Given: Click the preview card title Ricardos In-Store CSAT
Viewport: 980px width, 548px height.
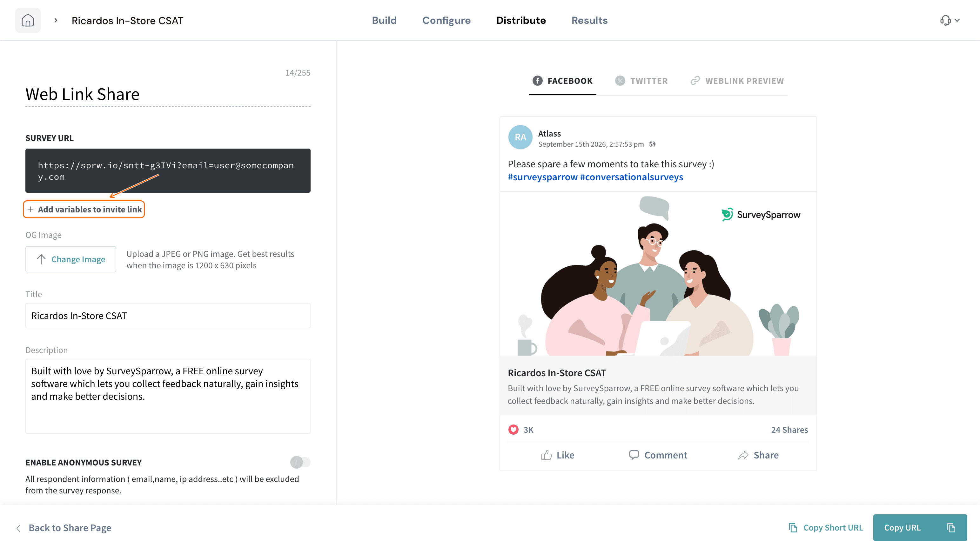Looking at the screenshot, I should (x=557, y=373).
